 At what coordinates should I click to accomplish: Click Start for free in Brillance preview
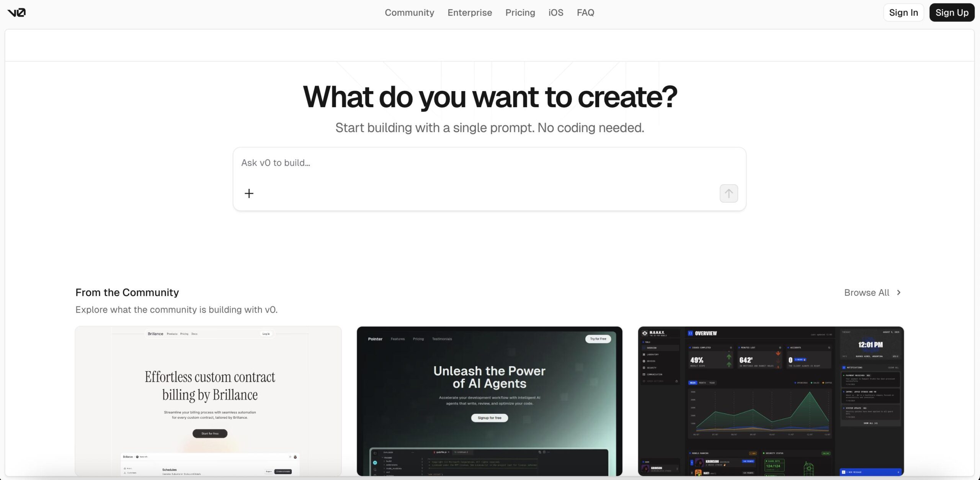[210, 434]
